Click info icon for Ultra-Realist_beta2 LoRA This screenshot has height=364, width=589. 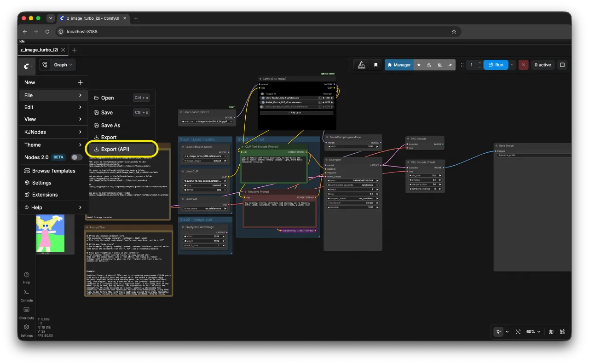pyautogui.click(x=320, y=98)
